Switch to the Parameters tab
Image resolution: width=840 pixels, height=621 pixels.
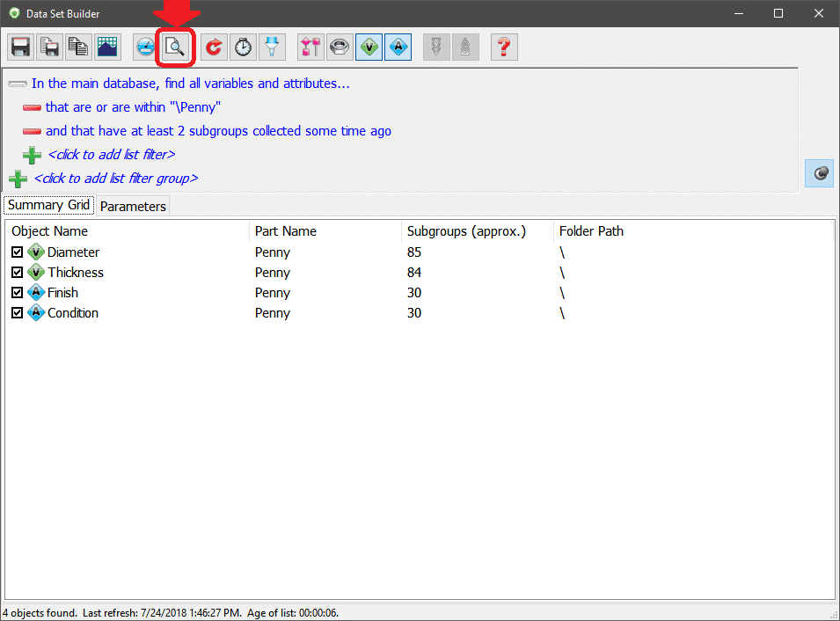coord(133,206)
